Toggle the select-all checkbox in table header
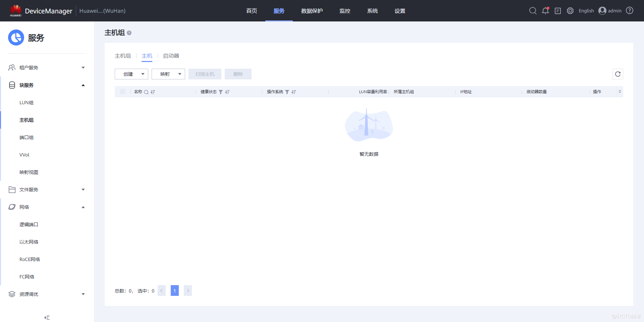 (123, 91)
